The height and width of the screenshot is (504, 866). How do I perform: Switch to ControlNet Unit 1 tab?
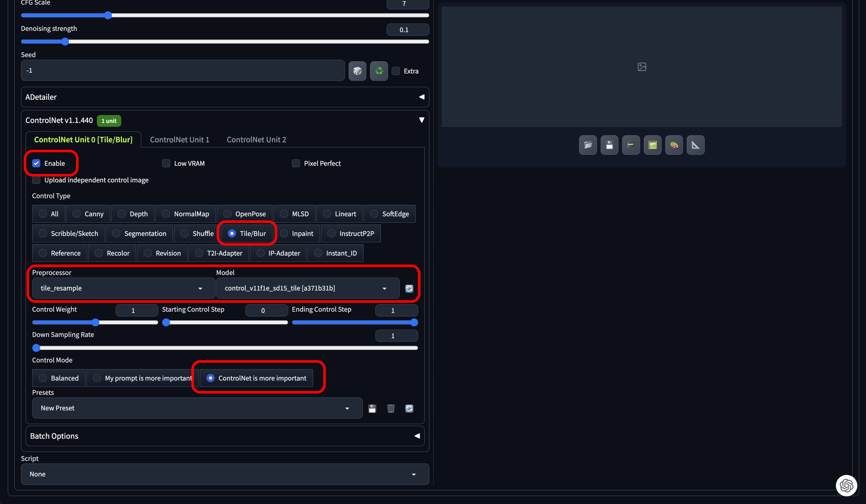tap(179, 140)
